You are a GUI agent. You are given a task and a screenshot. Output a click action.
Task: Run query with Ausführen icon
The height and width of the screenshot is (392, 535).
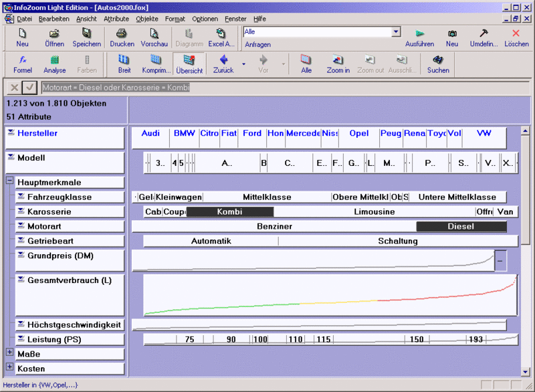tap(420, 38)
